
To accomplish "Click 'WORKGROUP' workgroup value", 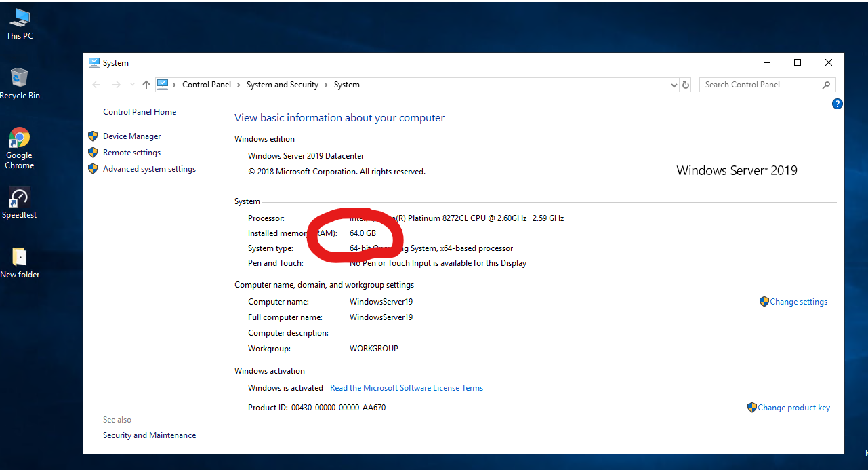I will coord(374,349).
